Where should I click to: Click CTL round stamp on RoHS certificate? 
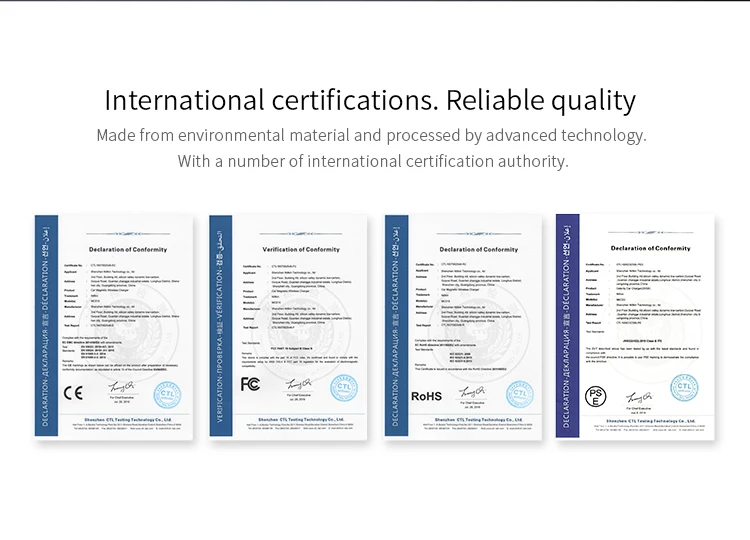pos(520,395)
